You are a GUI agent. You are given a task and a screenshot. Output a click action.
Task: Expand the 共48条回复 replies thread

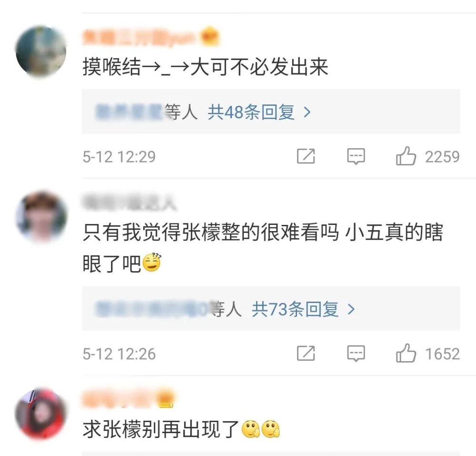coord(271,111)
